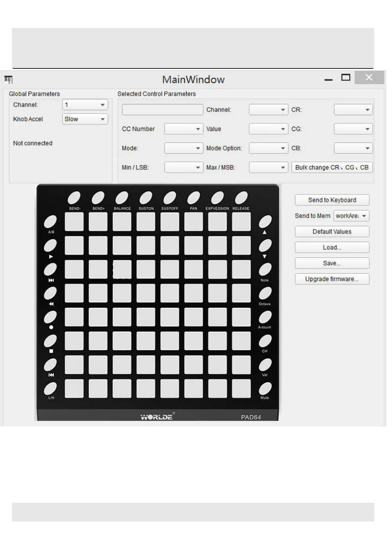Click the Upgrade firmware... button

332,279
